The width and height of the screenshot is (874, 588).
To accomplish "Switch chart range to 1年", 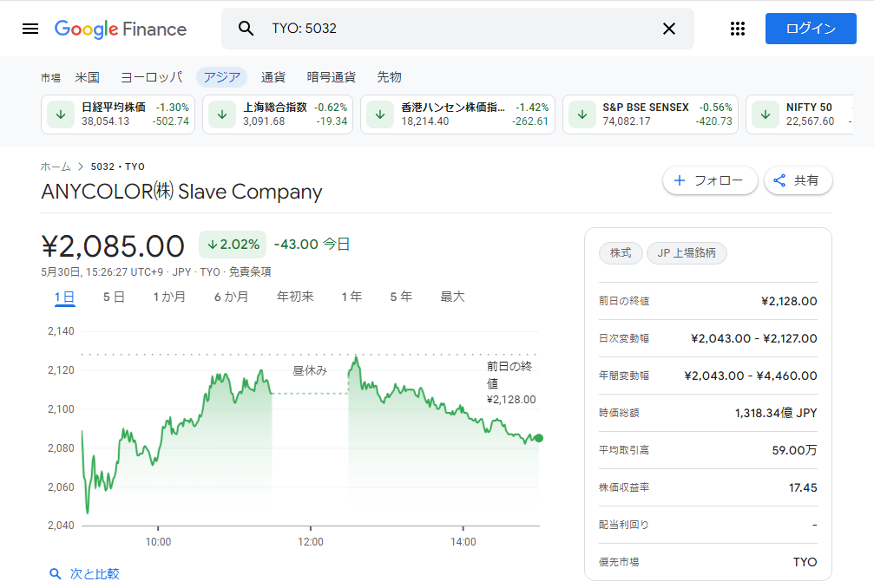I will (352, 297).
